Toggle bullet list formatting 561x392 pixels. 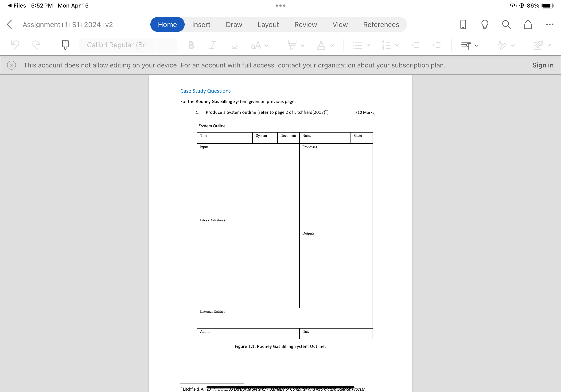(358, 45)
